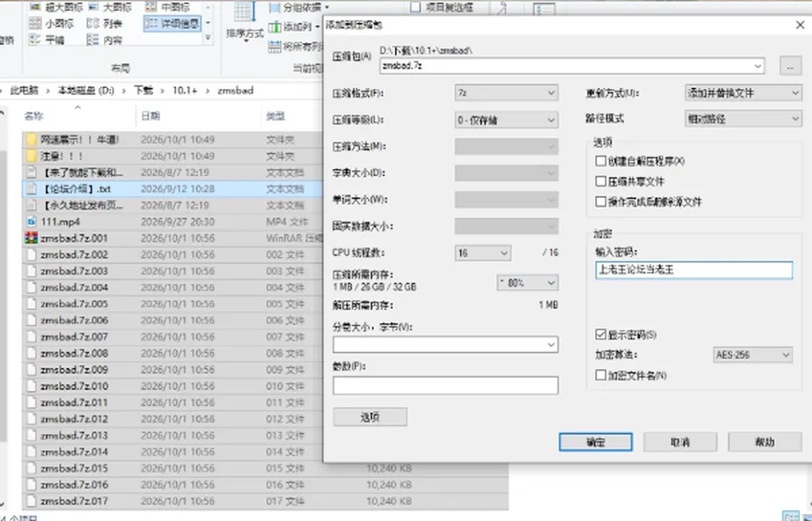
Task: Enable the 加密文件名 checkbox
Action: point(601,375)
